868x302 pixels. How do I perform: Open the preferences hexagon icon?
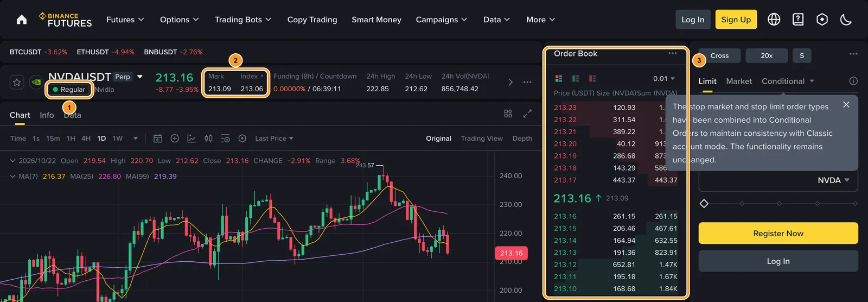coord(822,20)
